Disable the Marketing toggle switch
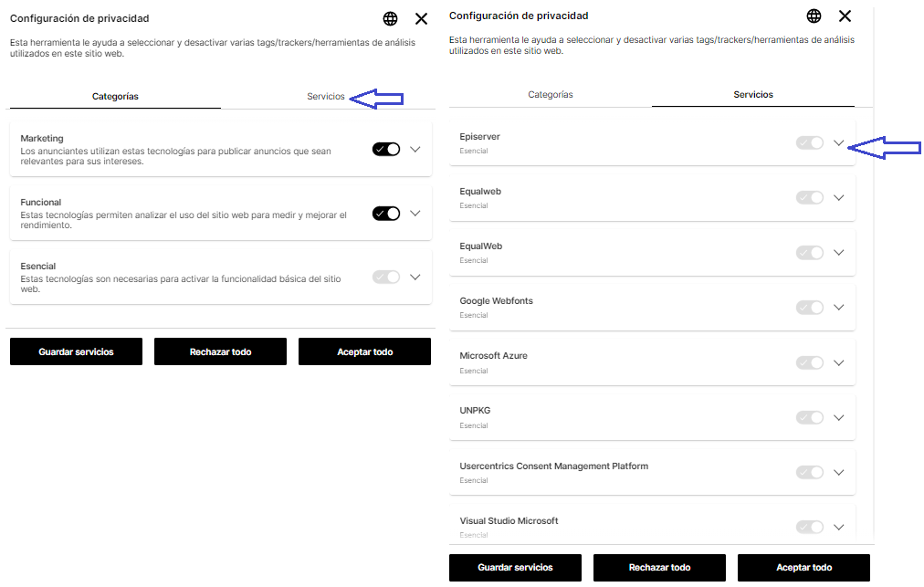Viewport: 924px width, 587px height. [386, 150]
